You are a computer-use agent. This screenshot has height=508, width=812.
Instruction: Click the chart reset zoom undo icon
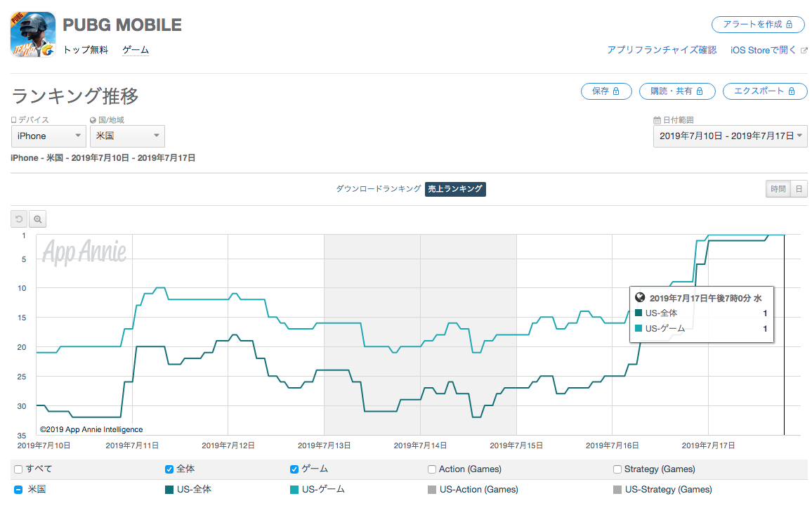(19, 219)
